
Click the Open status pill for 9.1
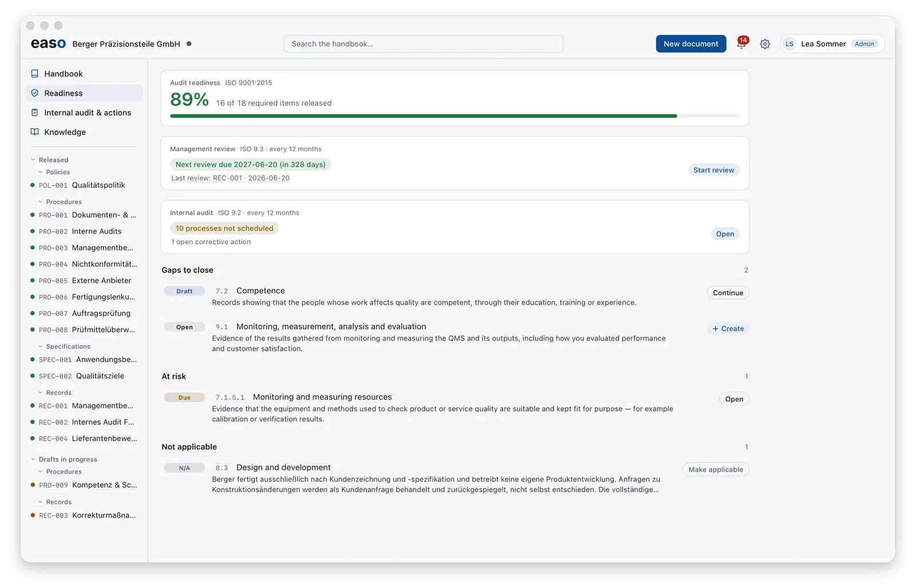[x=184, y=327]
